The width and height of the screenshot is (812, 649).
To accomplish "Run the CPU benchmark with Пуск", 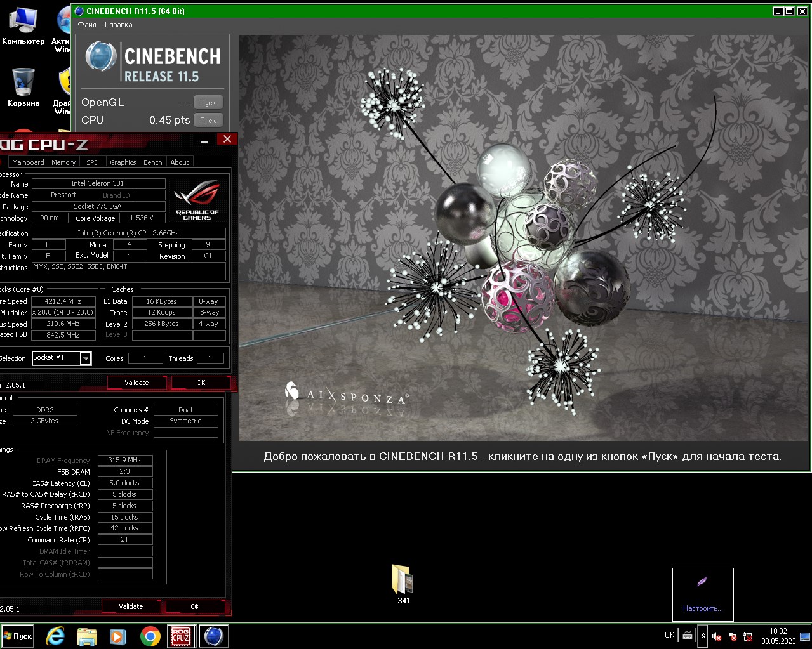I will tap(208, 120).
